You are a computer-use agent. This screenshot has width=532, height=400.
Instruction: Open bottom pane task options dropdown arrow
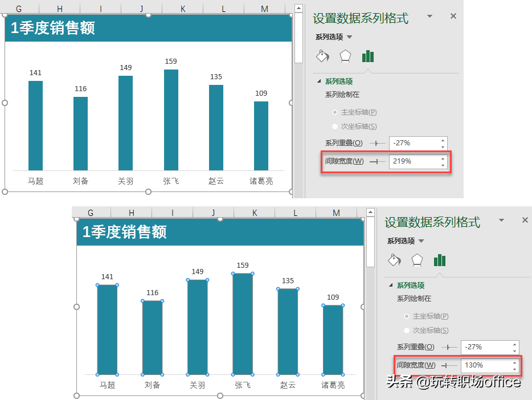tap(501, 220)
